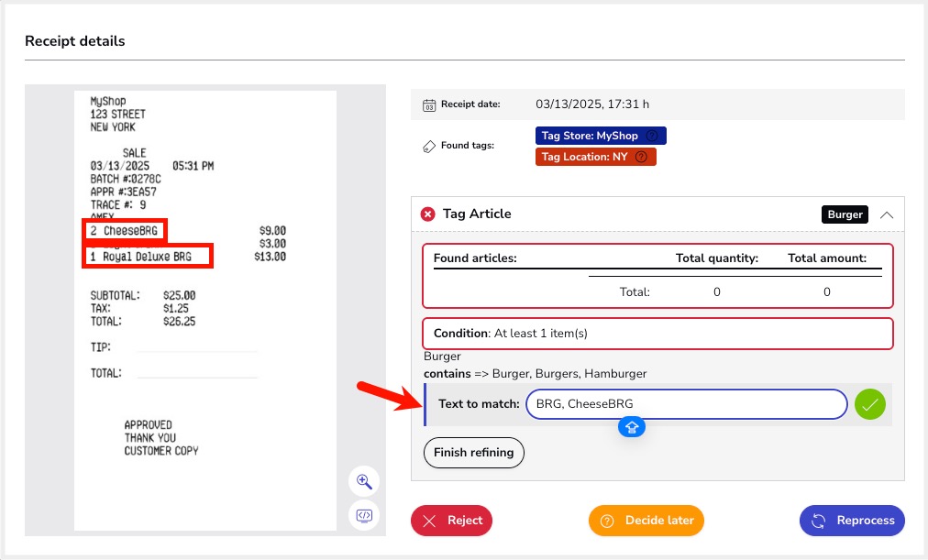This screenshot has height=560, width=928.
Task: Click the help icon on Tag Location: NY
Action: (x=641, y=157)
